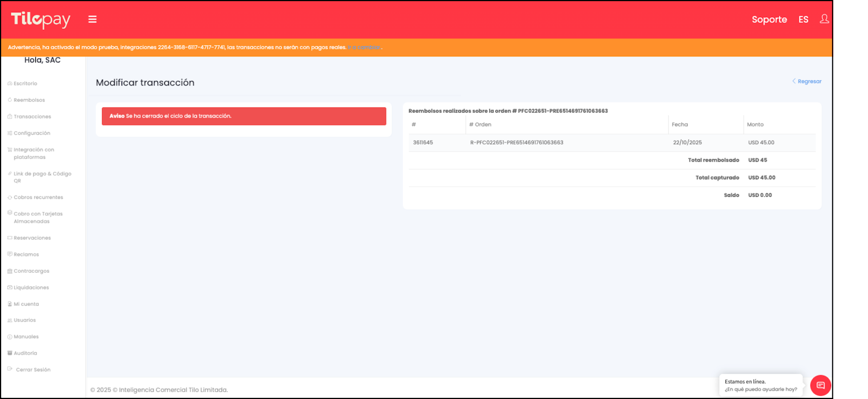Click the Contracargos sidebar icon
The image size is (868, 399).
[10, 271]
